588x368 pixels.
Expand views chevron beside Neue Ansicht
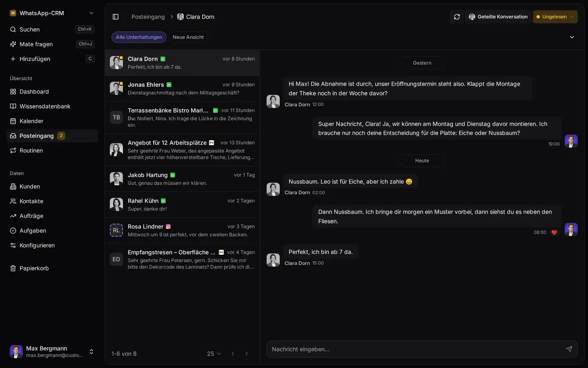click(572, 37)
